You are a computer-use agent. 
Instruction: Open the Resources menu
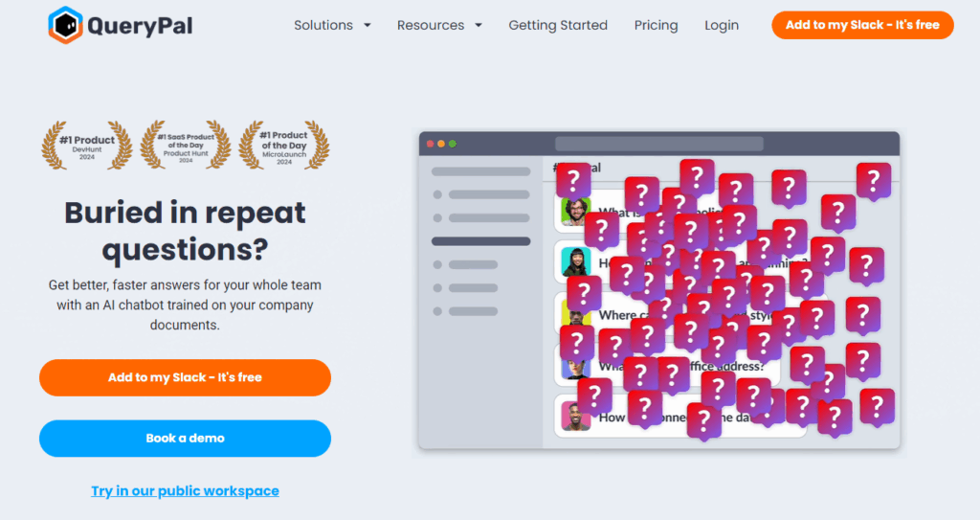click(x=431, y=26)
